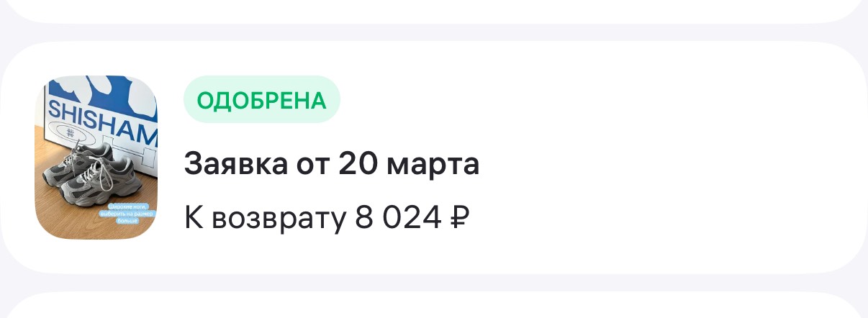Click the word Заявка in the title
868x318 pixels.
coord(232,165)
